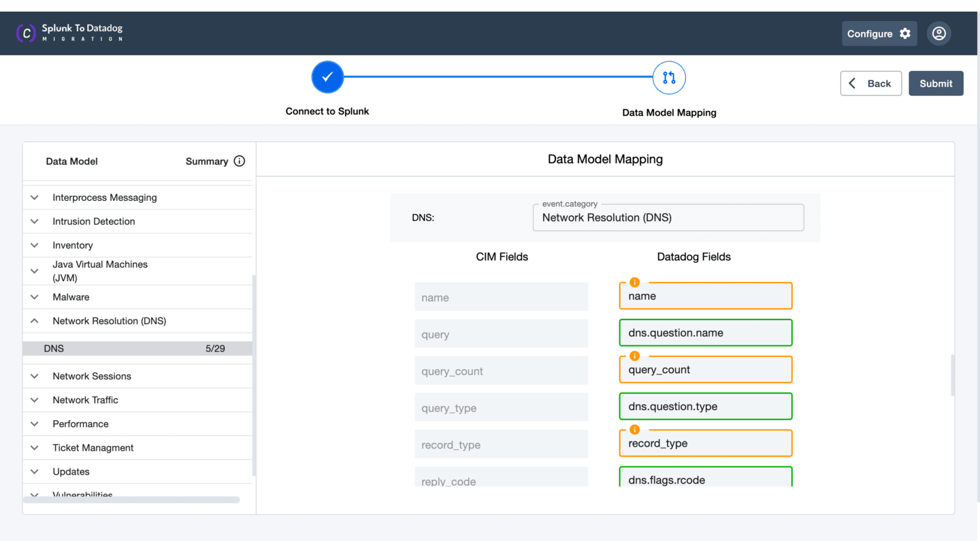The width and height of the screenshot is (980, 553).
Task: Collapse Network Resolution (DNS) data model
Action: click(x=35, y=321)
